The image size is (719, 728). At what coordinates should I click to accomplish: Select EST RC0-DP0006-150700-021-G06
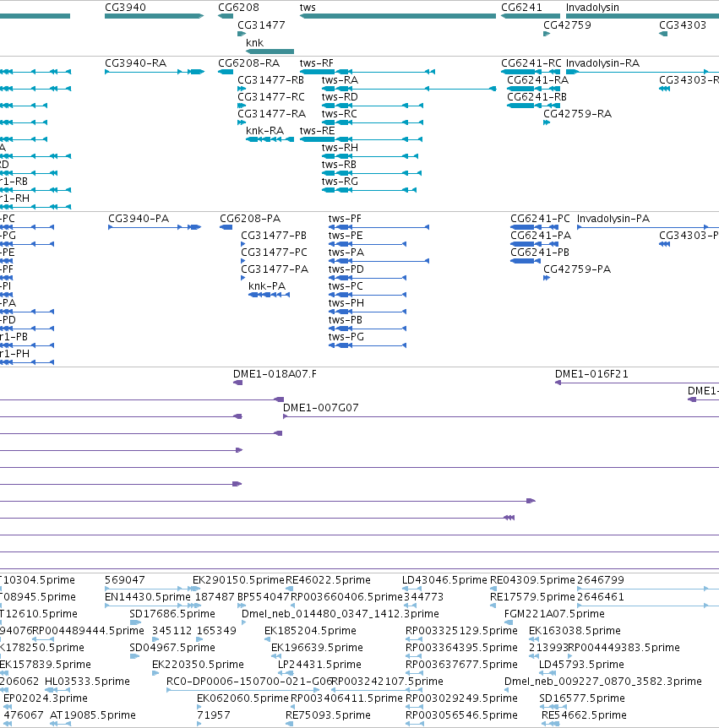(x=249, y=682)
